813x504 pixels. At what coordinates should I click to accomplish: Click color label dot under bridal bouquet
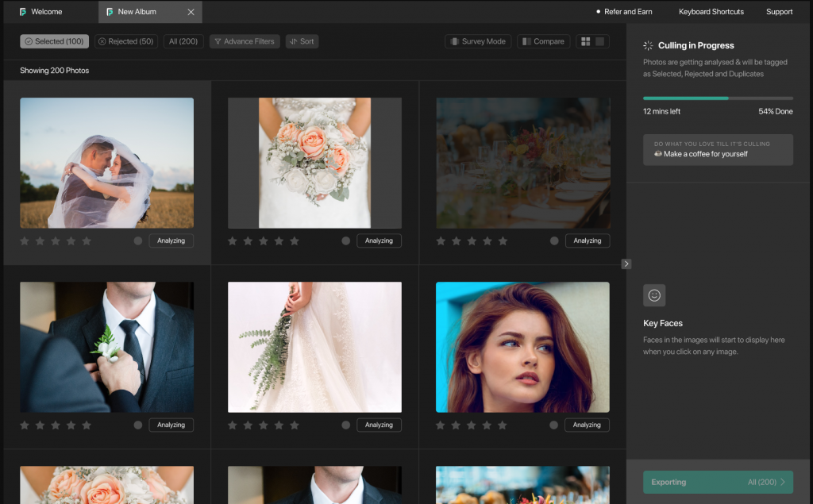click(346, 240)
